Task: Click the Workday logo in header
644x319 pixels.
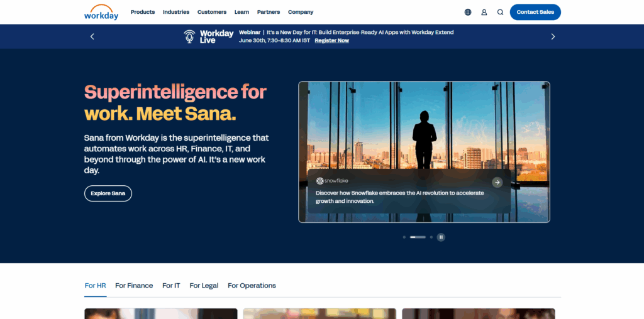Action: (x=101, y=13)
